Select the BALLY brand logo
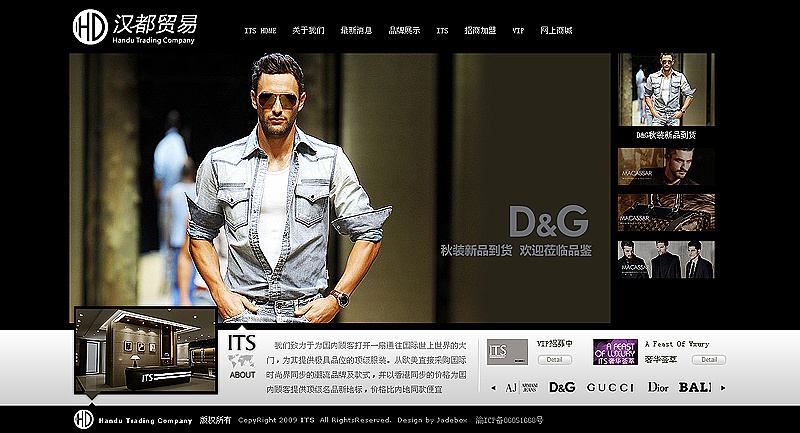 pyautogui.click(x=695, y=388)
